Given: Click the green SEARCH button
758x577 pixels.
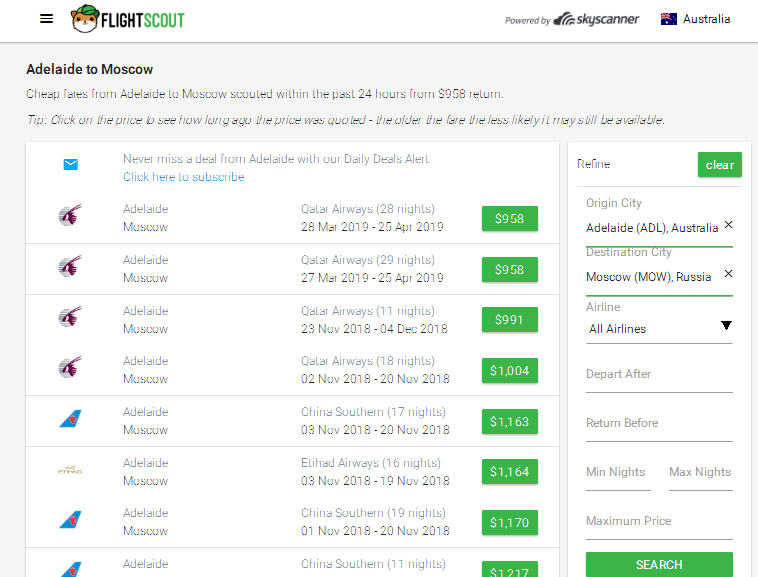Looking at the screenshot, I should point(659,564).
